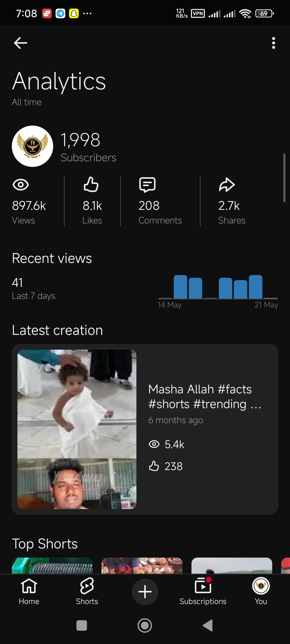Tap the three-dot more notifications indicator
Screen dimensions: 290x644
[x=87, y=13]
